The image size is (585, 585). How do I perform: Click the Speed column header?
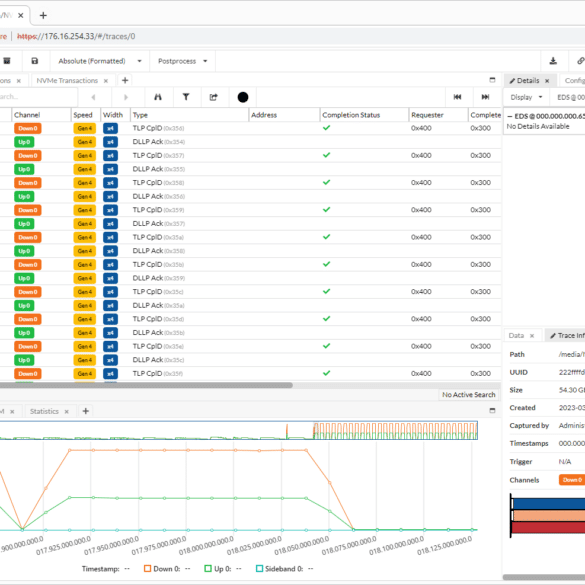(85, 115)
